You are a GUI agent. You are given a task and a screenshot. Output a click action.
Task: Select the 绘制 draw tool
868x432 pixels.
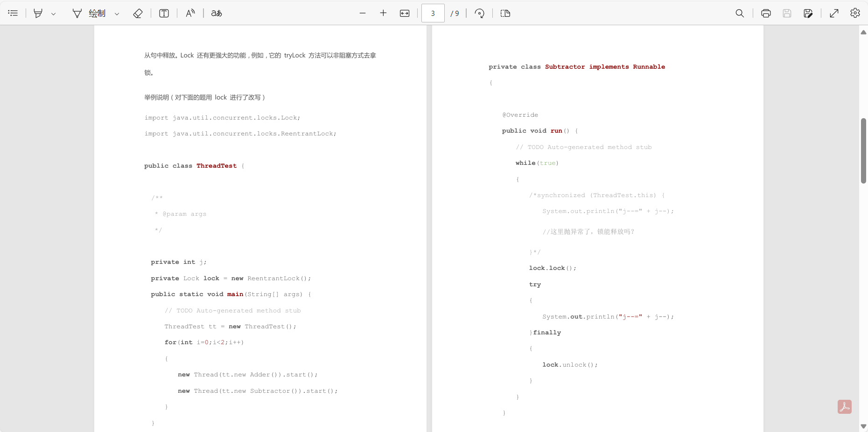click(90, 13)
